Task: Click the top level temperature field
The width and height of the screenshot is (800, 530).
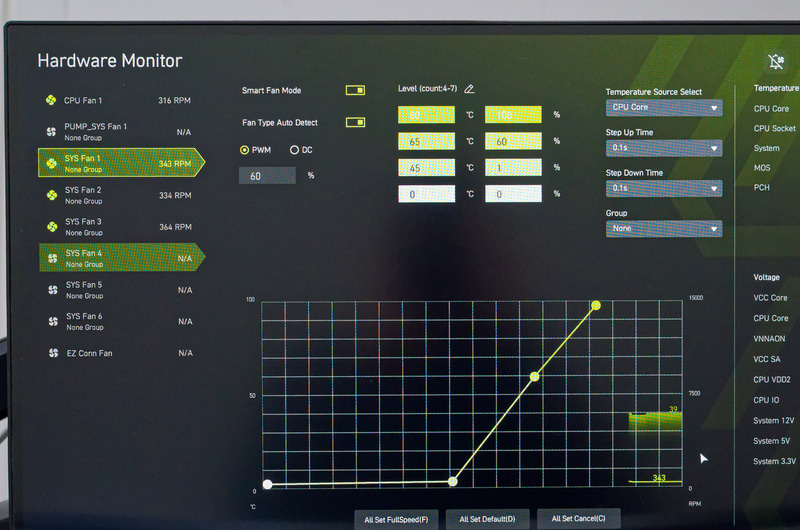Action: point(427,115)
